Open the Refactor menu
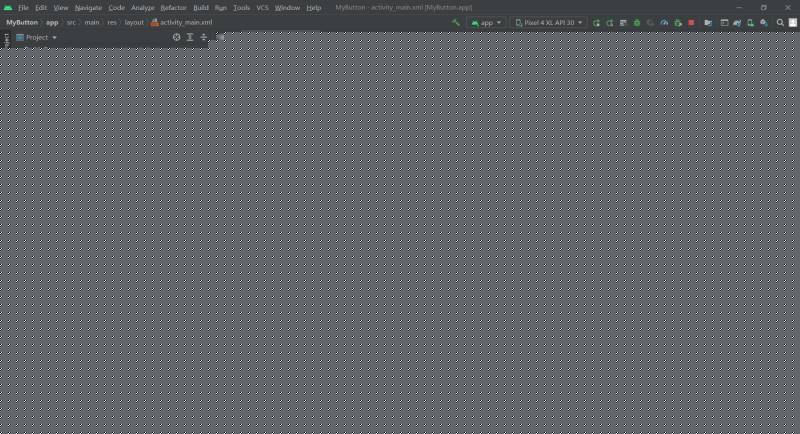The height and width of the screenshot is (434, 800). 173,8
